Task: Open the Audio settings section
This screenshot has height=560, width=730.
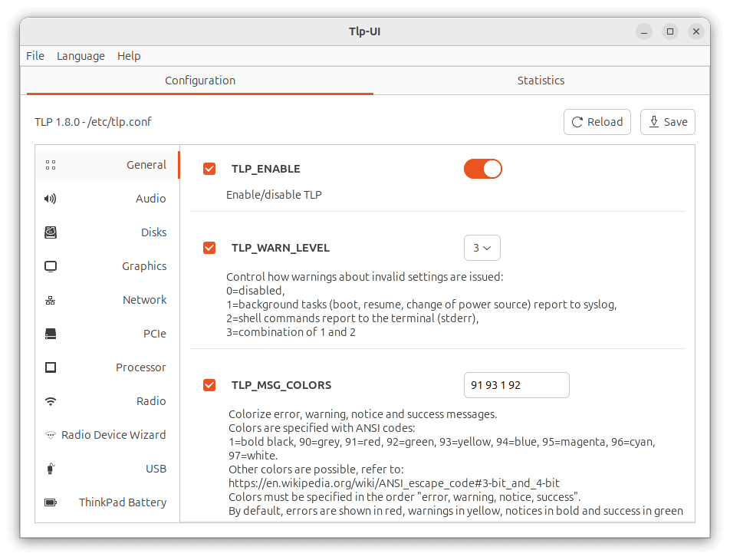Action: 151,198
